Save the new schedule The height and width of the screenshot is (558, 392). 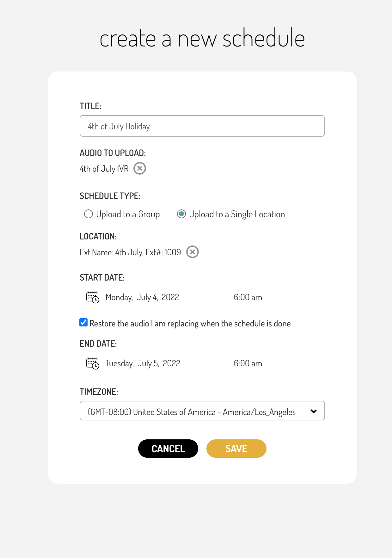click(236, 449)
